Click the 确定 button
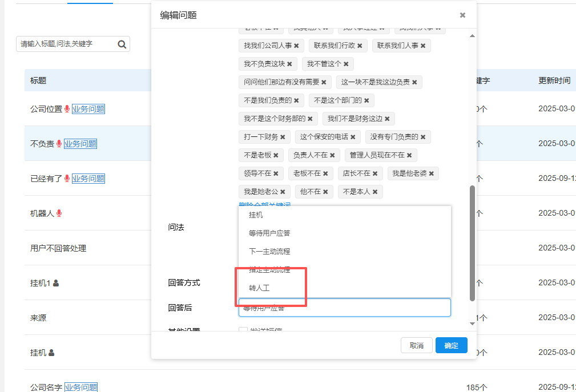This screenshot has width=576, height=392. point(452,345)
